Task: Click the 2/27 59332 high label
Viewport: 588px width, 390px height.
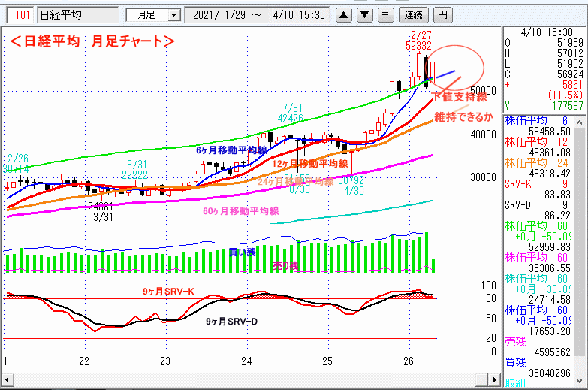Action: [x=419, y=41]
